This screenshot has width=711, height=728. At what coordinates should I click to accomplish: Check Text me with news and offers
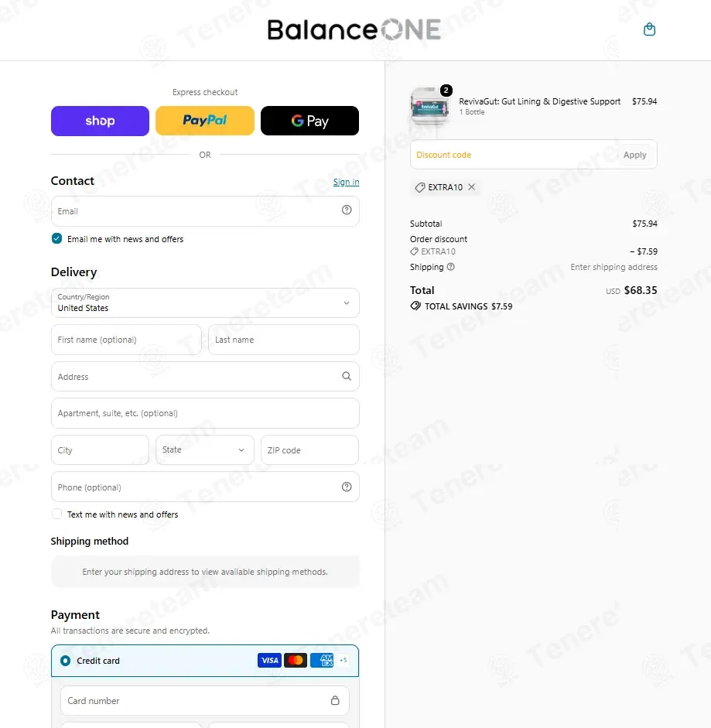click(x=56, y=514)
